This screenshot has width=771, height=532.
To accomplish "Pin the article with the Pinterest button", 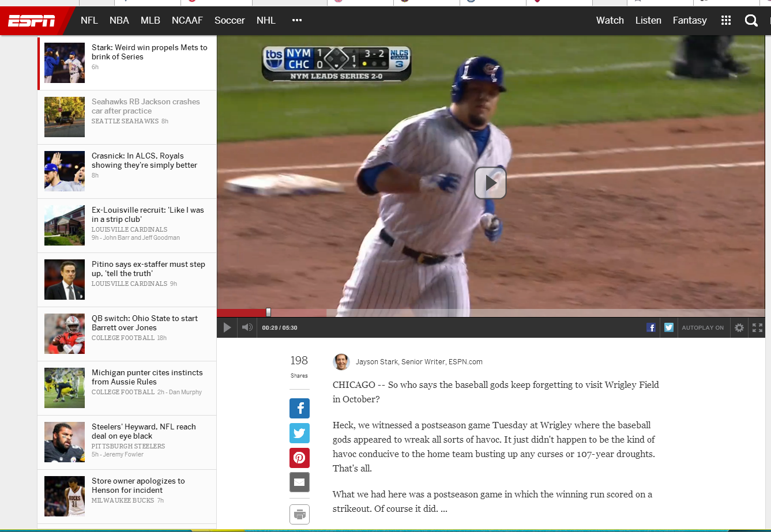I will tap(299, 458).
